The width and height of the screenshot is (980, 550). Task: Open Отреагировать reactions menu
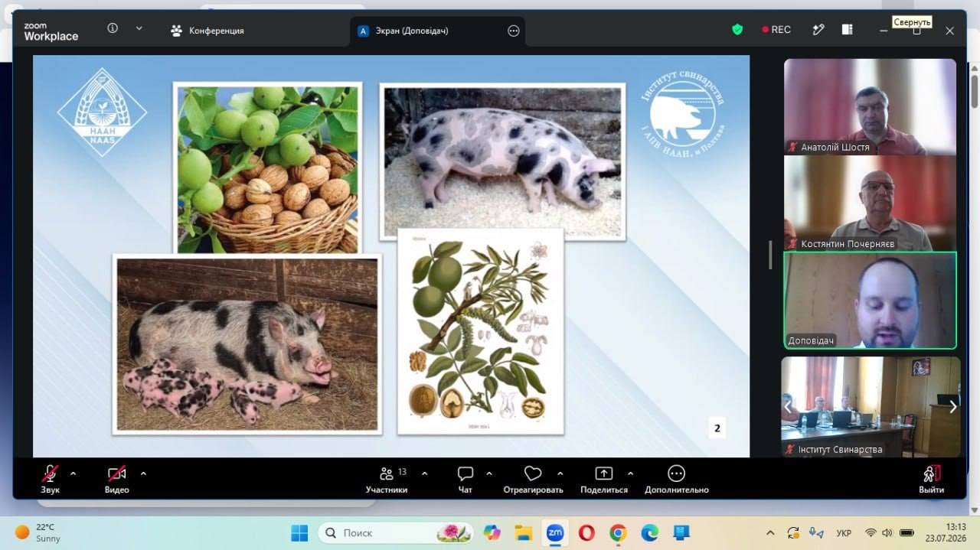click(x=533, y=479)
